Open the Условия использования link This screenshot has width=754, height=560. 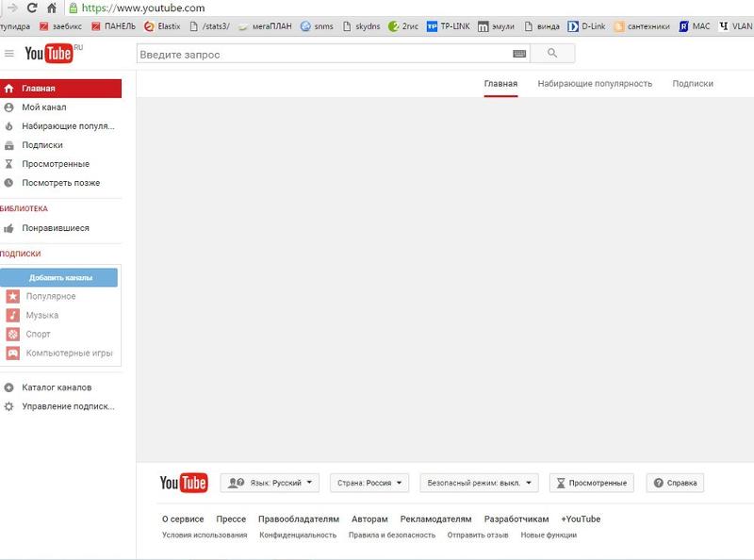pyautogui.click(x=205, y=535)
